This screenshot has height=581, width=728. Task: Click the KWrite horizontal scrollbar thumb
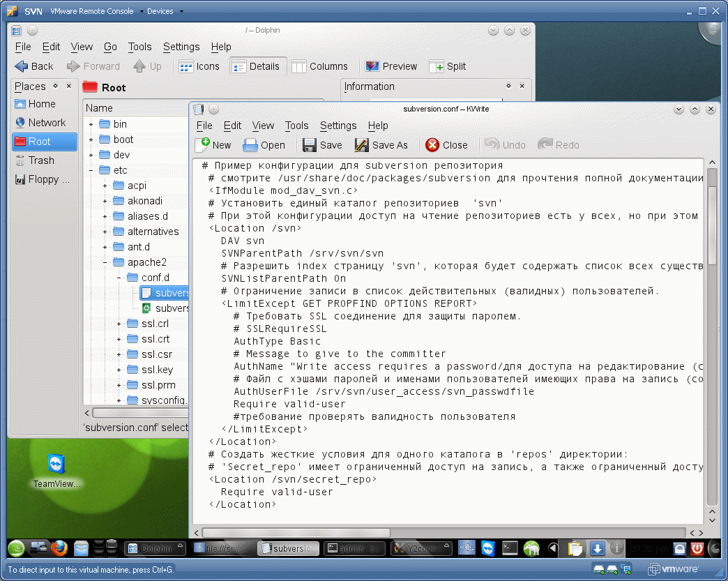point(296,533)
